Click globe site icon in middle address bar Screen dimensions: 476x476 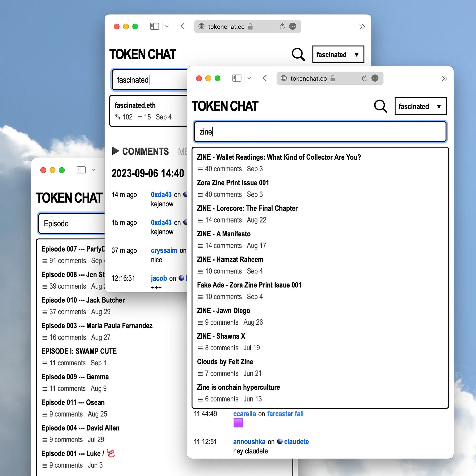click(202, 26)
